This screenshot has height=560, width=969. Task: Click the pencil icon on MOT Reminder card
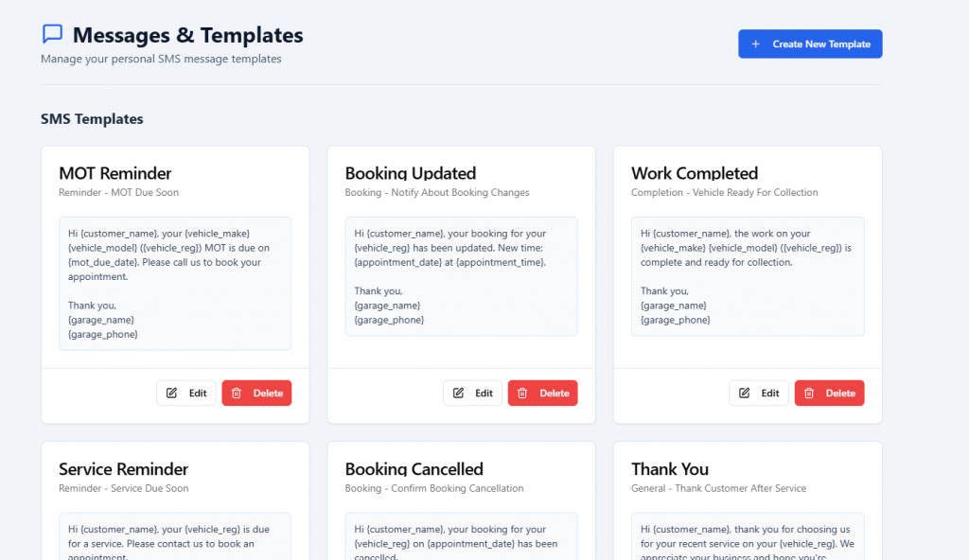pos(172,394)
